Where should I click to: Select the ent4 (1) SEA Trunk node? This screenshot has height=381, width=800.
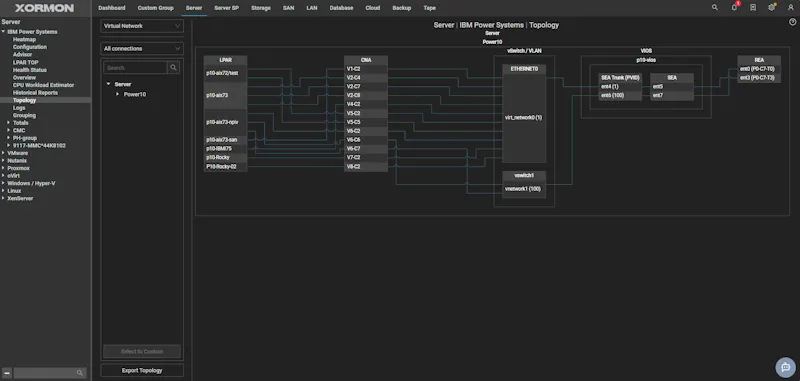coord(620,87)
